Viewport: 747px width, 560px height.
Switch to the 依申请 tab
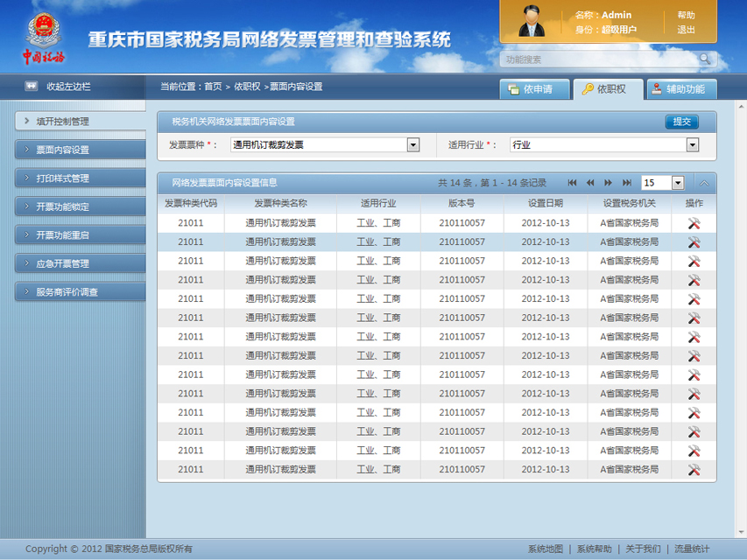[x=534, y=89]
